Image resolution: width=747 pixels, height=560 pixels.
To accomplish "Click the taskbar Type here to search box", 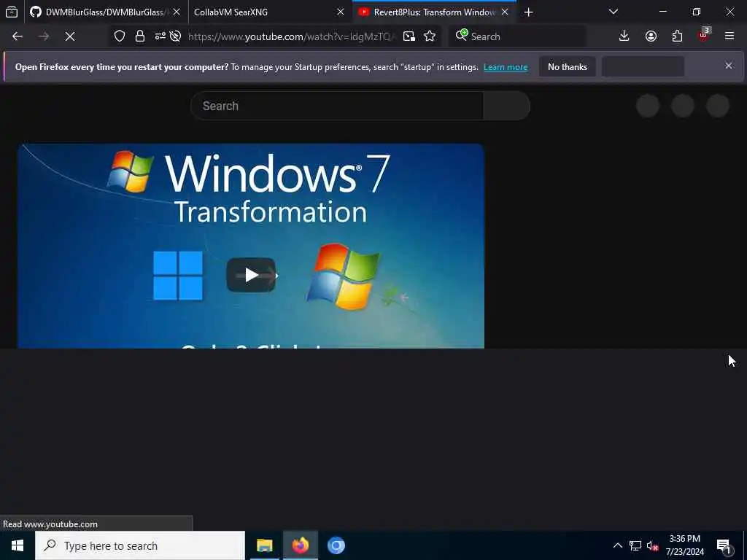I will [x=140, y=545].
